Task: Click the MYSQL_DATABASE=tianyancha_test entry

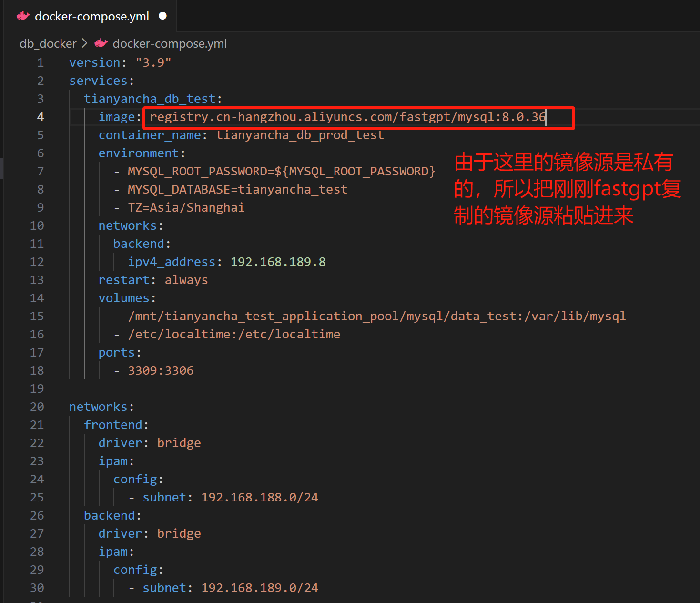Action: pyautogui.click(x=237, y=189)
